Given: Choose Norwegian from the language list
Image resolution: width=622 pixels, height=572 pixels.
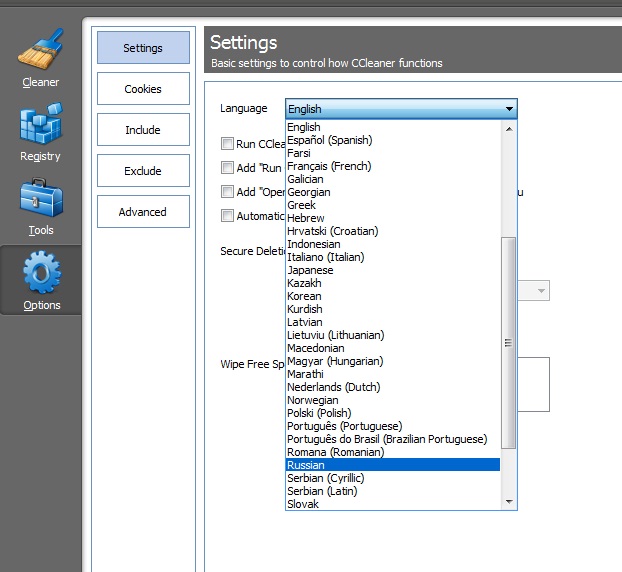Looking at the screenshot, I should (x=393, y=400).
